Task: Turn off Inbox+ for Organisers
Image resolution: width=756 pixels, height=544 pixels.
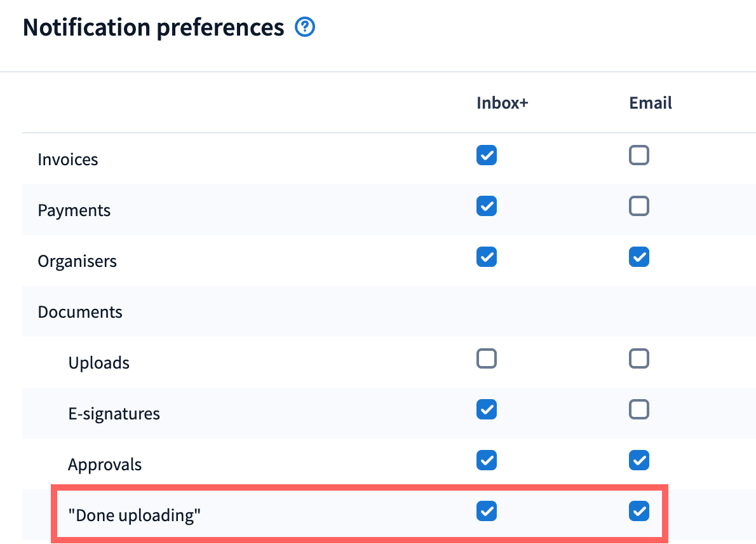Action: 487,257
